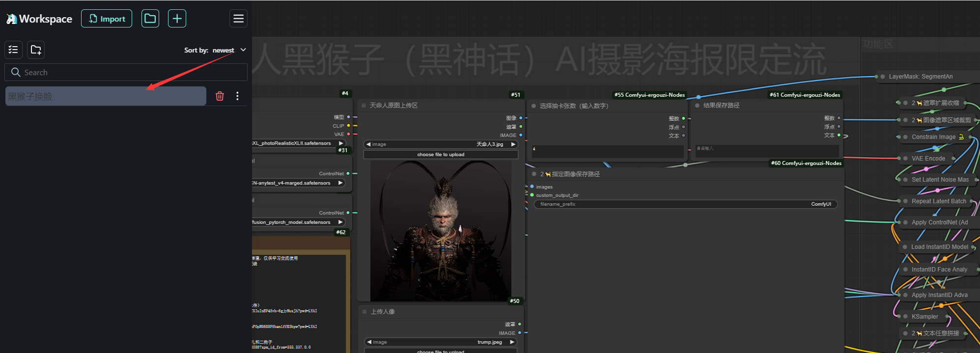
Task: Collapse the 结果保存路径 node via its dot
Action: tap(697, 106)
